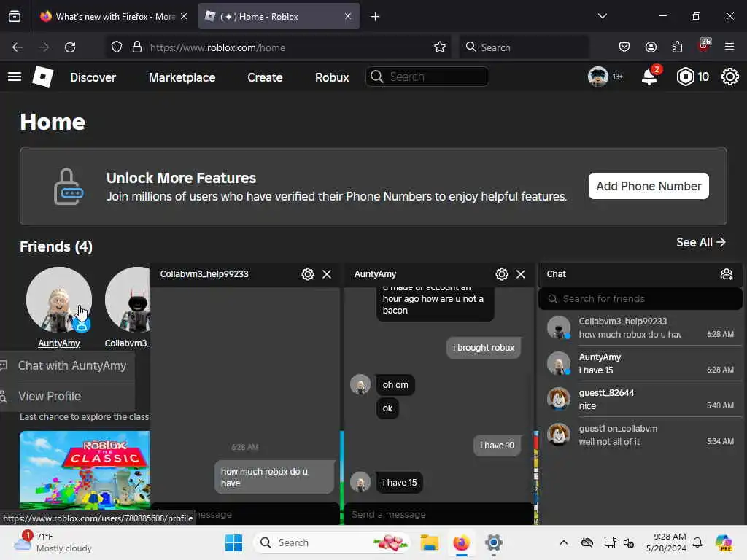Open chat settings for Collabvm3_help99233
This screenshot has height=560, width=747.
point(308,274)
